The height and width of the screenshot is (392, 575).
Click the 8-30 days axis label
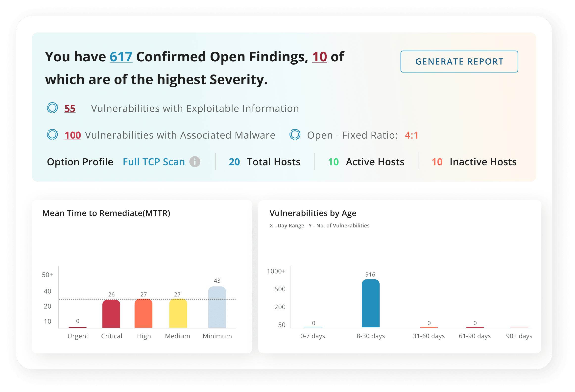371,336
